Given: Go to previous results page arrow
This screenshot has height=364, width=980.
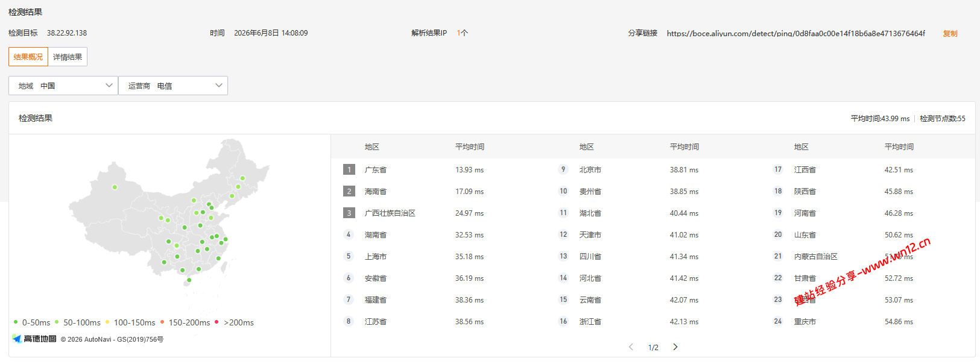Looking at the screenshot, I should (x=631, y=347).
